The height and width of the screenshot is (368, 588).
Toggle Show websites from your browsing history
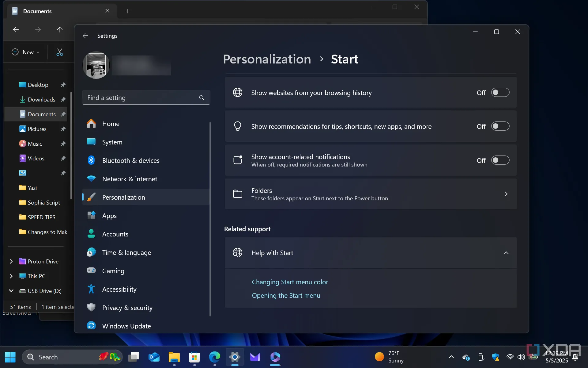click(500, 93)
